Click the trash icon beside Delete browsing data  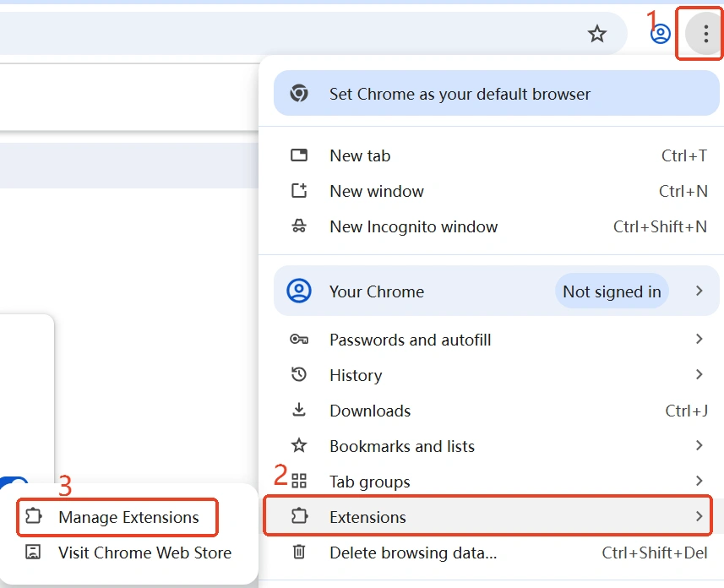(x=299, y=553)
